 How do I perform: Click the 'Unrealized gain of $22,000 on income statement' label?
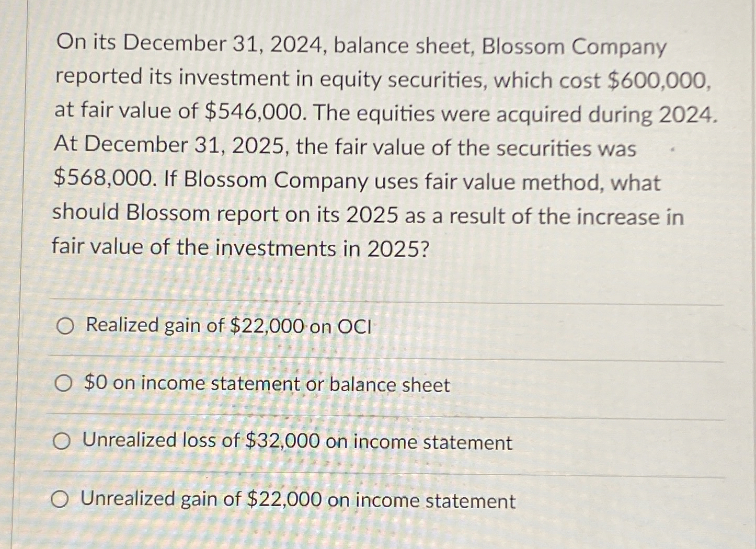point(298,500)
